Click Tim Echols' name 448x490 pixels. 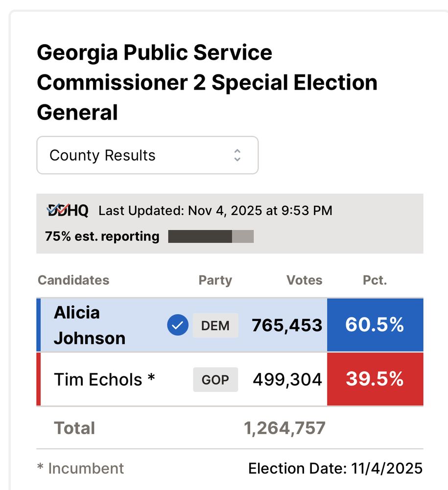[x=104, y=379]
